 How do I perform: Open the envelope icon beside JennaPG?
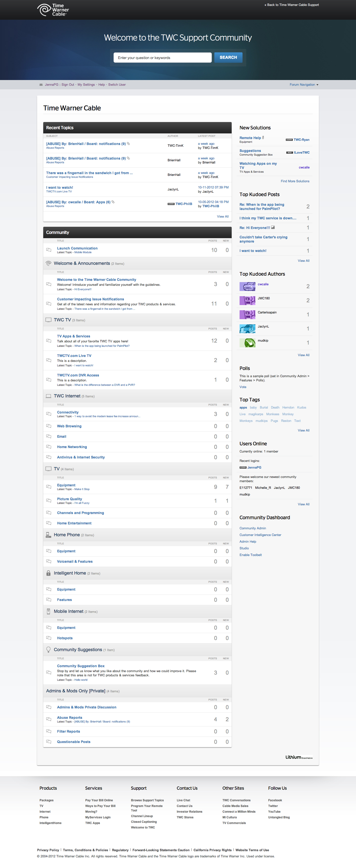click(41, 85)
